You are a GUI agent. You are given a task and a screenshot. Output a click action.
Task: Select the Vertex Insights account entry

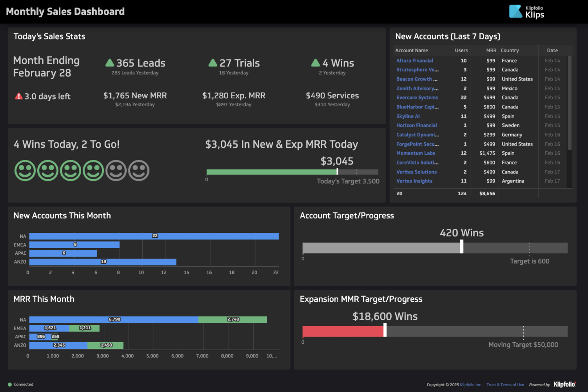pos(415,181)
